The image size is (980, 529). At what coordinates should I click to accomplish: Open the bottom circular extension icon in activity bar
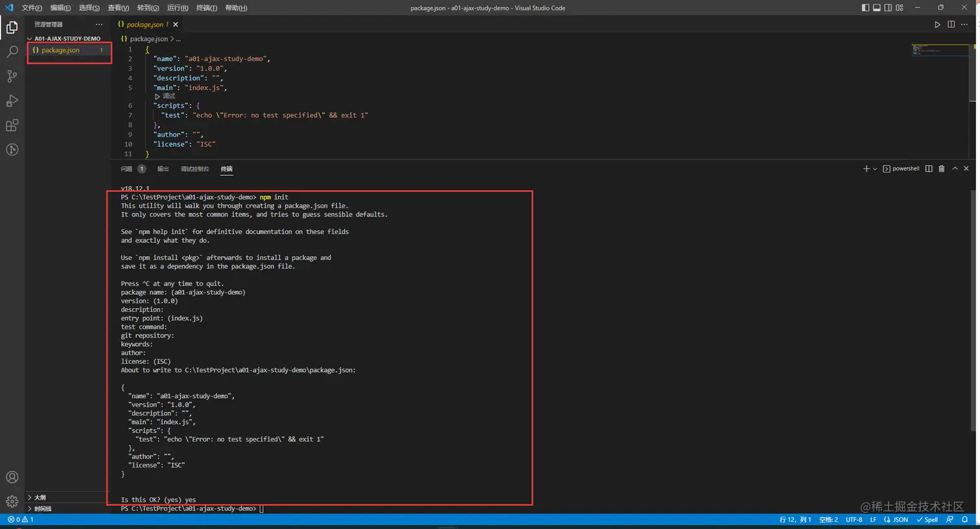coord(12,150)
